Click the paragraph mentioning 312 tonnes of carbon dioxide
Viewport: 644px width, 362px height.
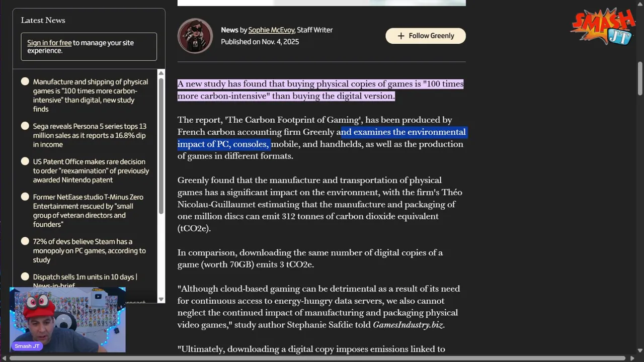coord(319,204)
